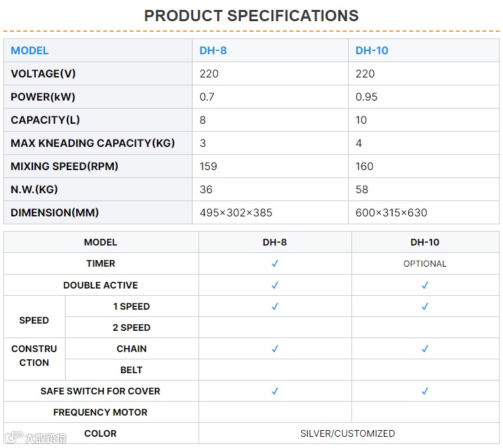The height and width of the screenshot is (448, 503).
Task: Click the DH-10 1 Speed checkmark
Action: [425, 306]
